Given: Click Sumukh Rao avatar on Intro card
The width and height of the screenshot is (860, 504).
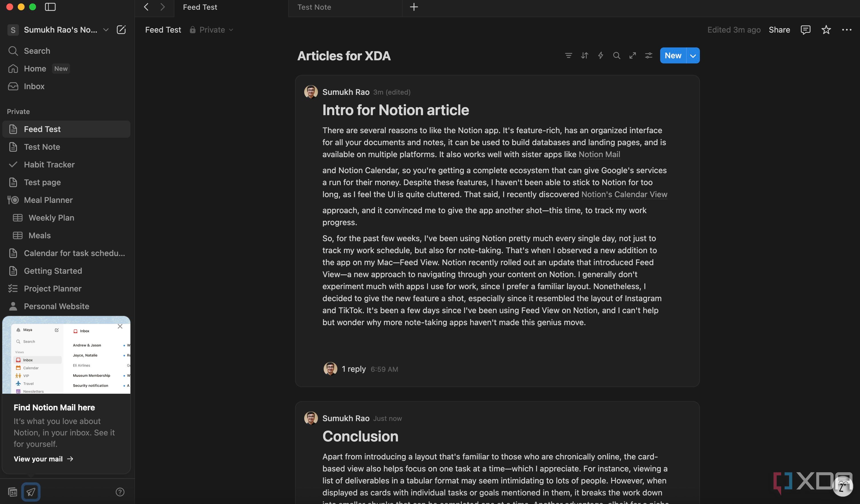Looking at the screenshot, I should (311, 92).
